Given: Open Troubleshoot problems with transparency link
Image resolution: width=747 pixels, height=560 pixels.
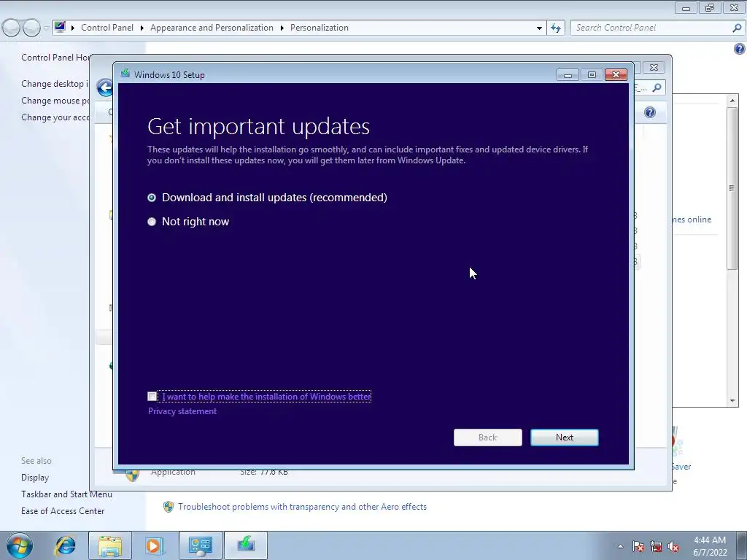Looking at the screenshot, I should (x=302, y=507).
